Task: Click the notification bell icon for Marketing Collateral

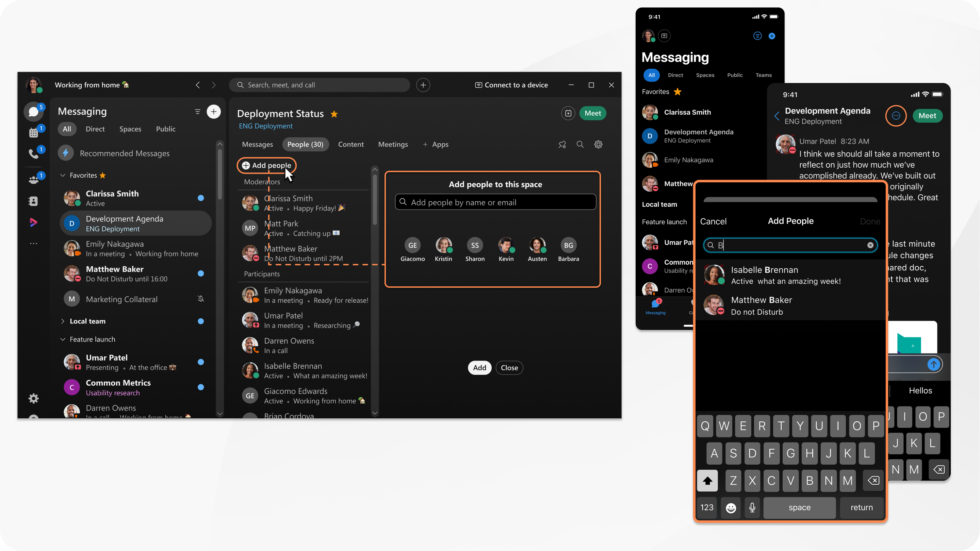Action: 200,299
